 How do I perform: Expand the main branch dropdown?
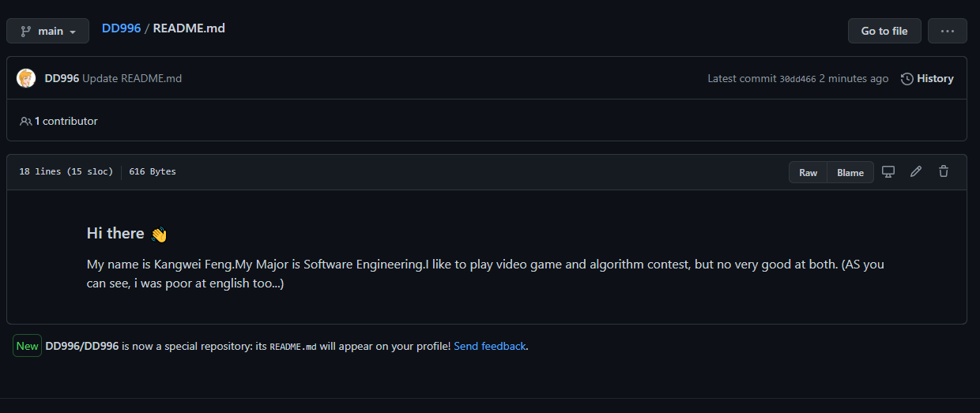point(48,31)
